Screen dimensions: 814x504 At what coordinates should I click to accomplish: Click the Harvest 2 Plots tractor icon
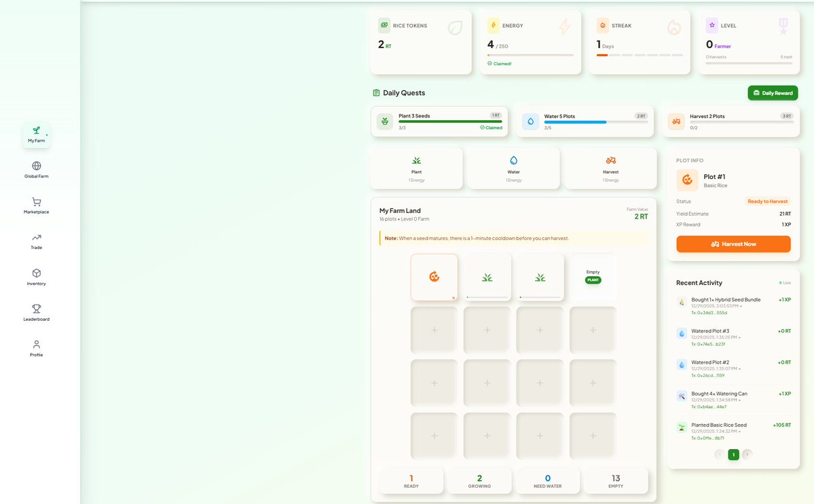click(676, 121)
